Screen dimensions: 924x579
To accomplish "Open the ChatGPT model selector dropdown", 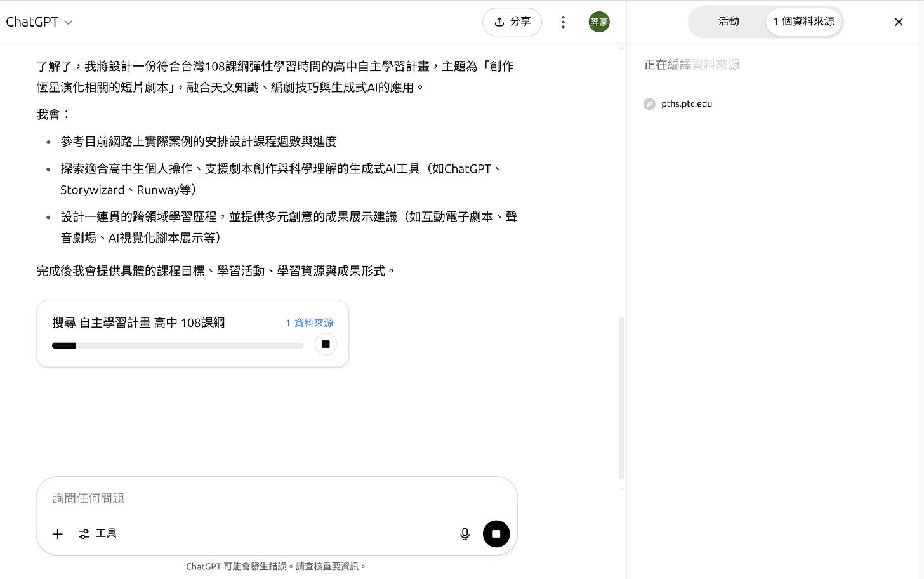I will coord(39,22).
